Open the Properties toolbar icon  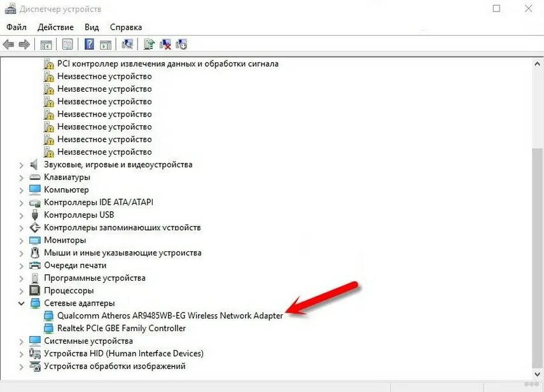67,45
